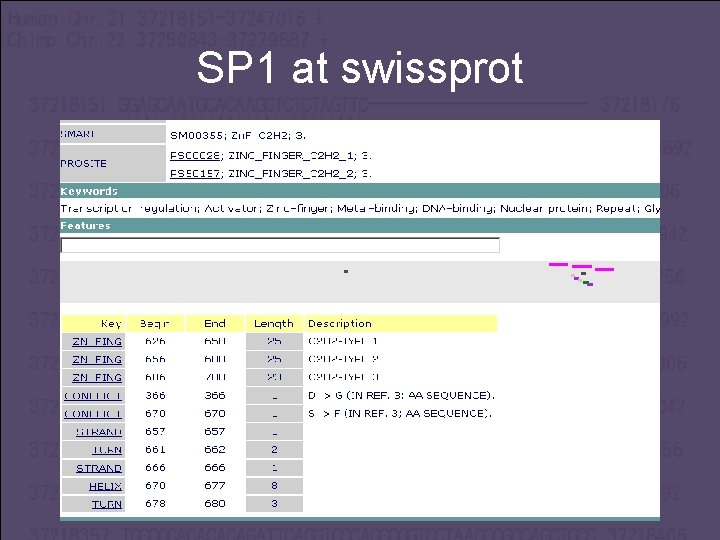Viewport: 720px width, 540px height.
Task: Select the SM00355; ZnF_C2H2 entry text
Action: click(x=238, y=135)
